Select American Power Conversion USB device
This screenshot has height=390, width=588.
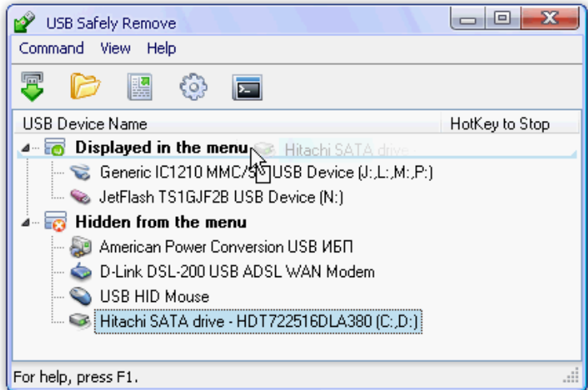226,247
